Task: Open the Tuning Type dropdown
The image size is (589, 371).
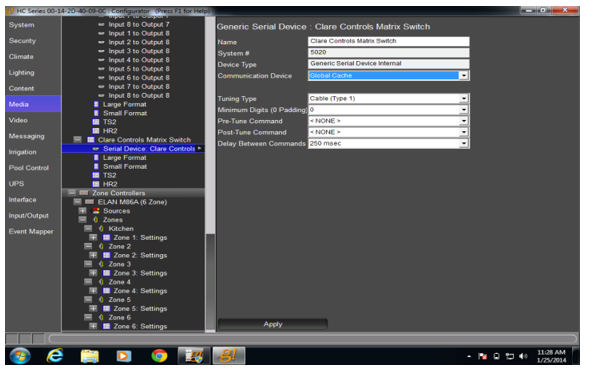Action: pos(464,99)
